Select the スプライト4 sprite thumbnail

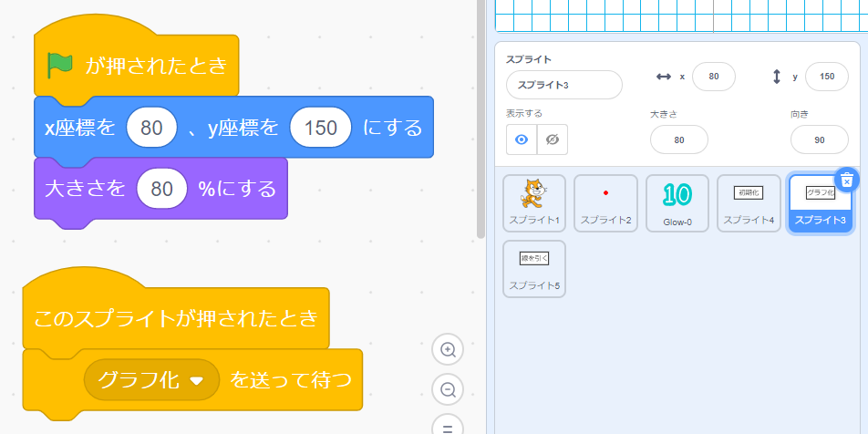pos(749,203)
